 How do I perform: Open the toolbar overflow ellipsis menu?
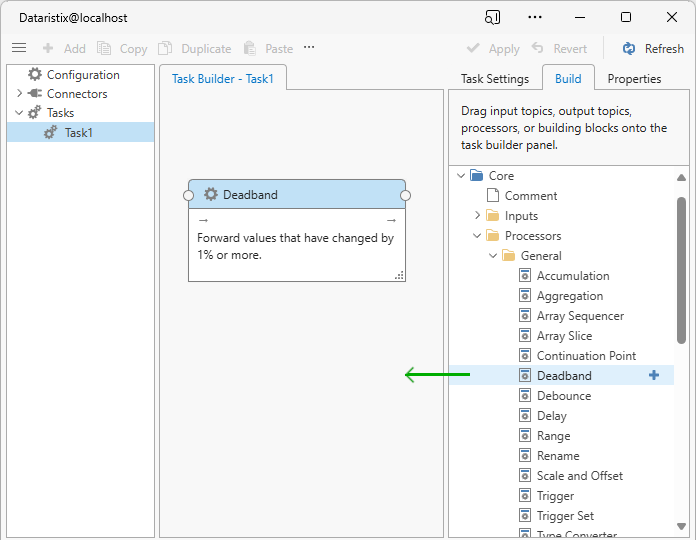click(x=309, y=47)
